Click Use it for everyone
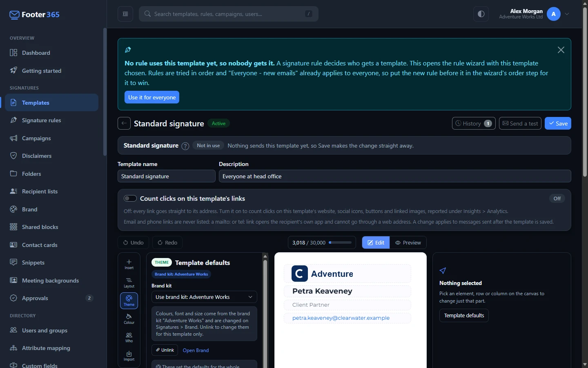This screenshot has height=368, width=588. (152, 97)
